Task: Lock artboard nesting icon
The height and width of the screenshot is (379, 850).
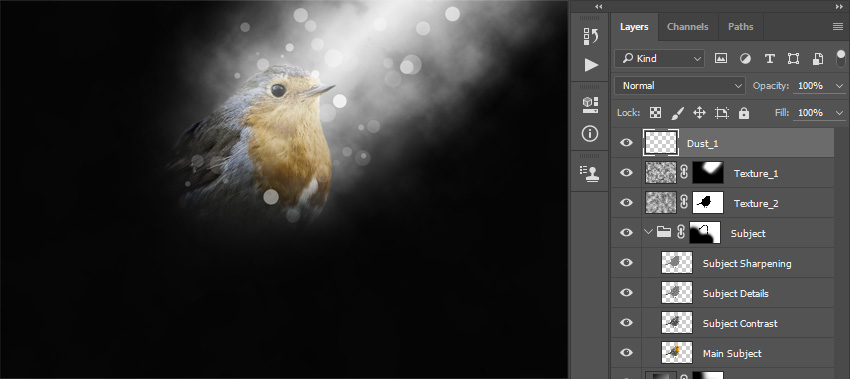Action: [722, 113]
